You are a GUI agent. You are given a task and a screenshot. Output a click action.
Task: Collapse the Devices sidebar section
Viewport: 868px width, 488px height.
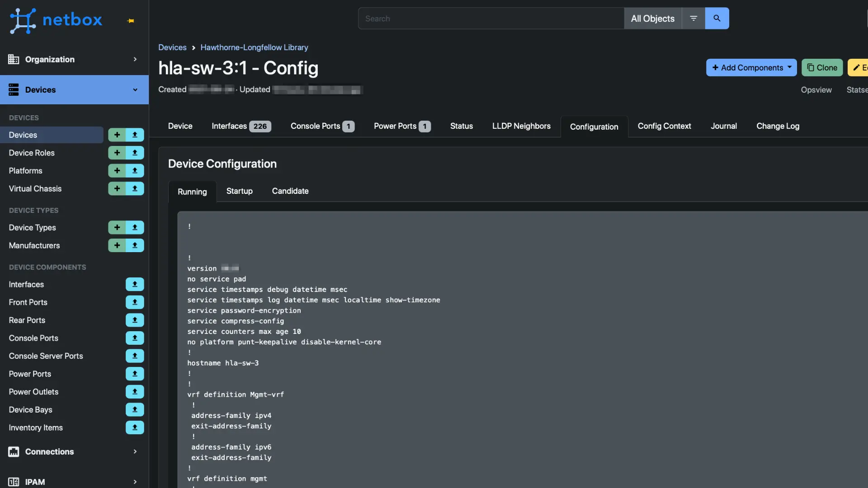click(74, 89)
